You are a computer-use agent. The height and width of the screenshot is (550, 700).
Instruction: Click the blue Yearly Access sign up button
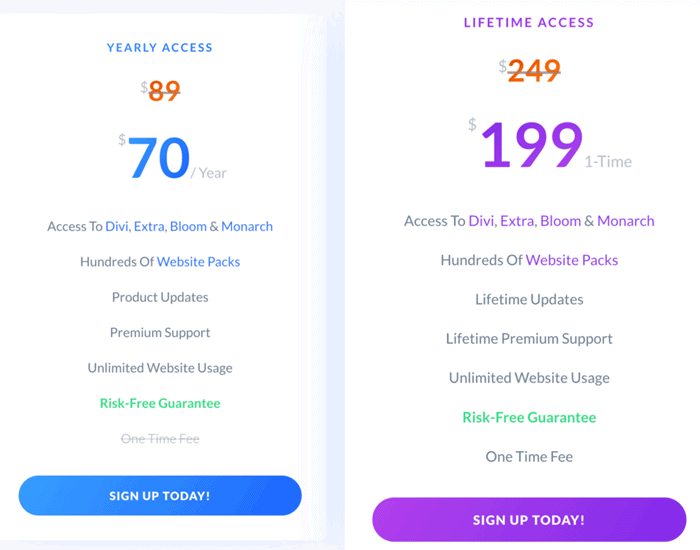click(x=160, y=496)
